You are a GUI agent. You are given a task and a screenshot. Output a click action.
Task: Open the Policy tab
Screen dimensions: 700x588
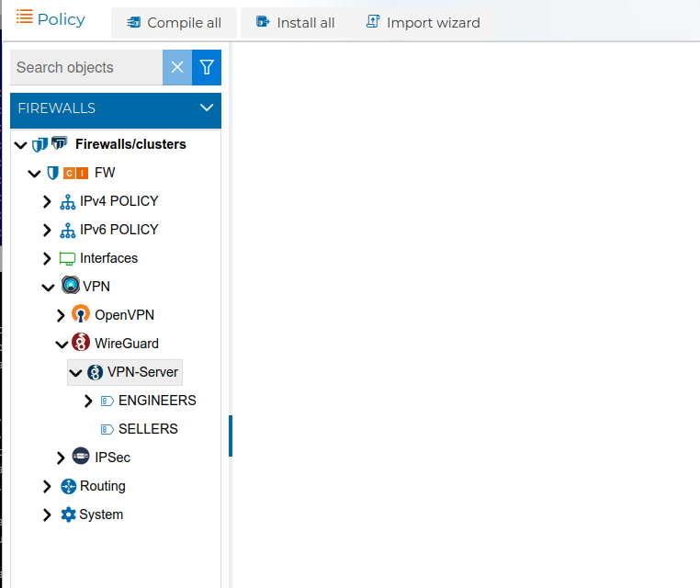pos(51,19)
